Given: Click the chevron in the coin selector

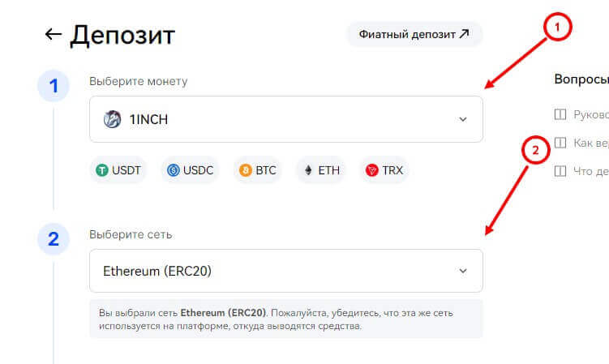Looking at the screenshot, I should [463, 119].
